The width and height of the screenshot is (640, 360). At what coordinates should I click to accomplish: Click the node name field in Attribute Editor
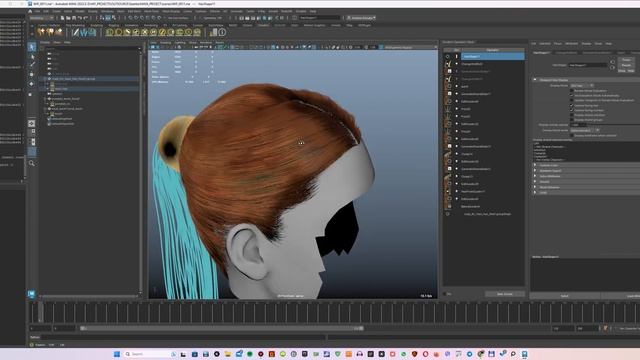tap(587, 65)
